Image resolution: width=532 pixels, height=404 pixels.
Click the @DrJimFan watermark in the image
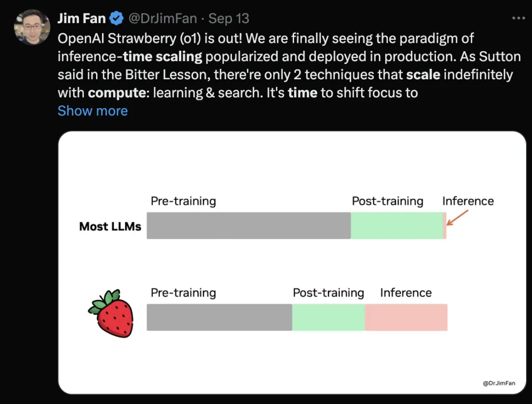pyautogui.click(x=499, y=383)
